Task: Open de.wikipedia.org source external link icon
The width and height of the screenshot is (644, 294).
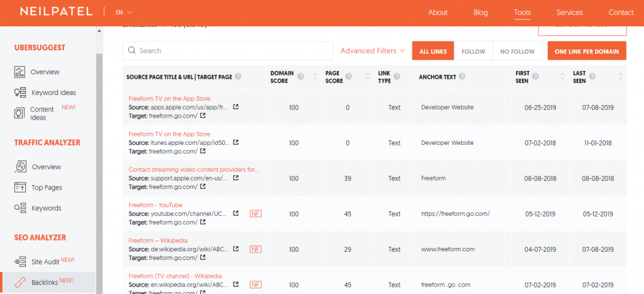Action: pyautogui.click(x=236, y=249)
